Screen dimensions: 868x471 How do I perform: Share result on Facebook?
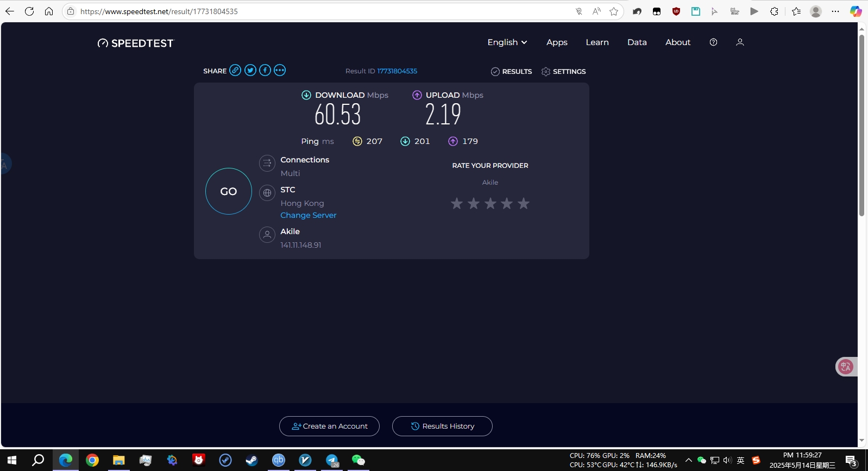265,70
